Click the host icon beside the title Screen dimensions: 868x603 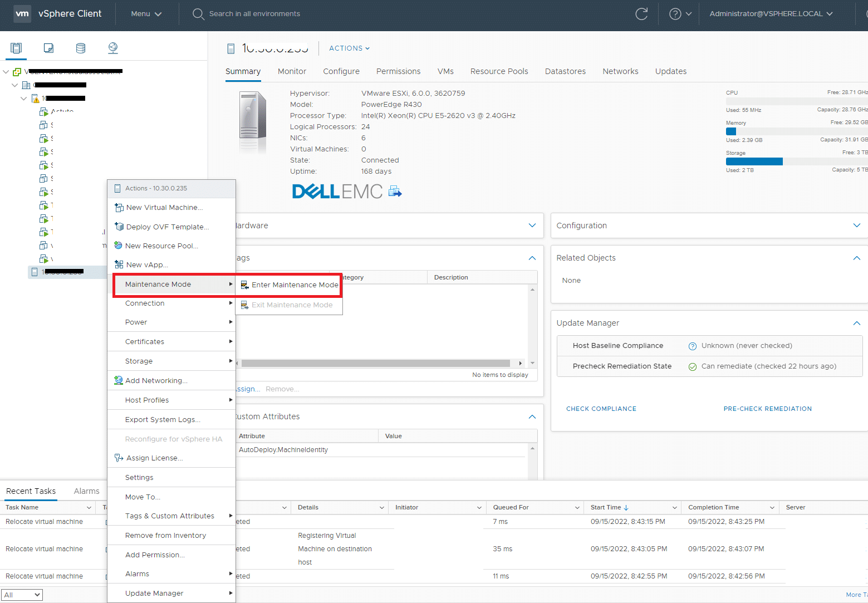231,49
